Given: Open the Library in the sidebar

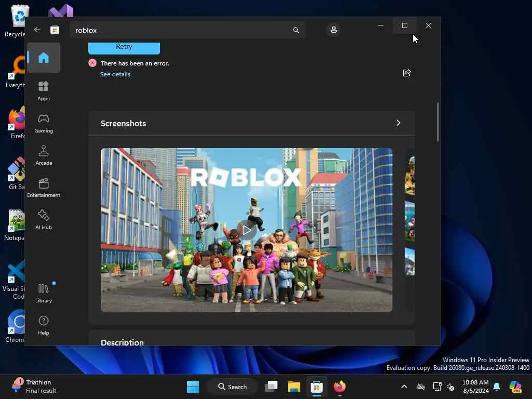Looking at the screenshot, I should tap(44, 294).
